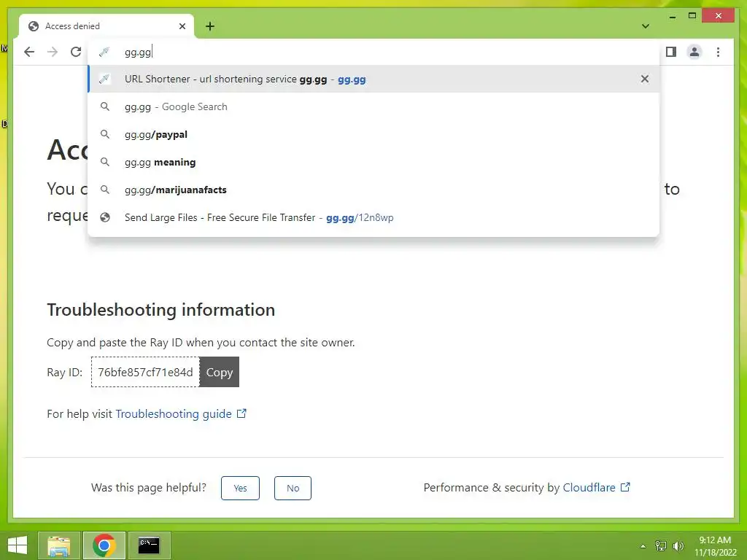The image size is (747, 560).
Task: Close the Access denied tab
Action: click(x=182, y=26)
